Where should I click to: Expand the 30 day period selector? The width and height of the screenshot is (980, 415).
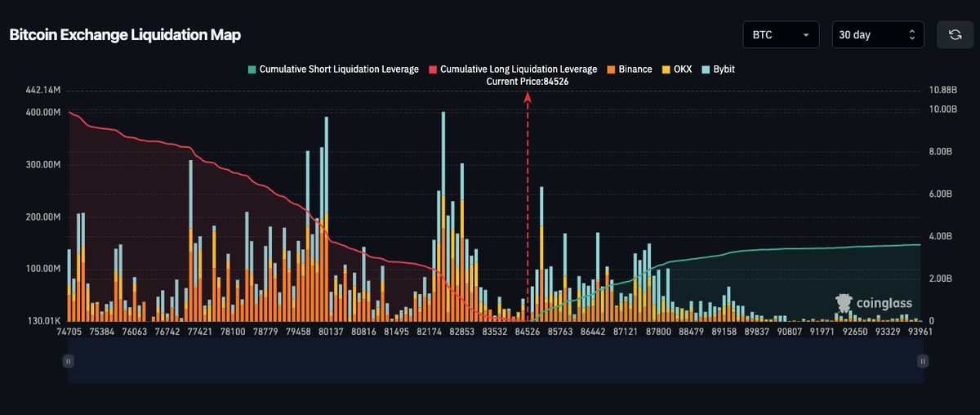click(x=878, y=35)
